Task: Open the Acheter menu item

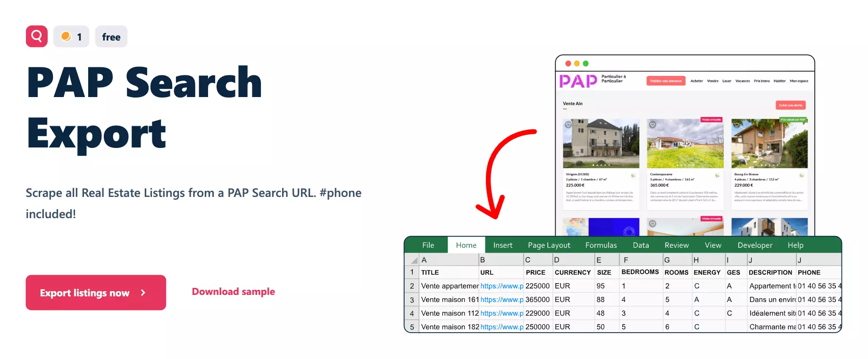Action: pos(697,81)
